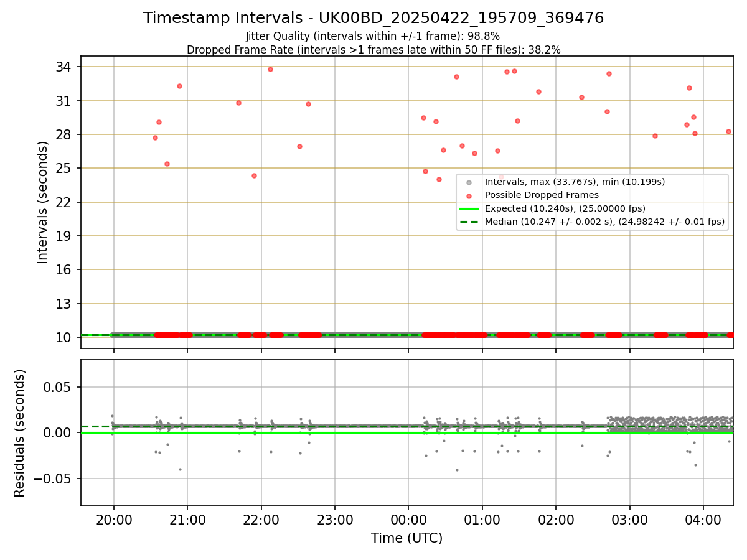Click y-axis tick label '16'
The height and width of the screenshot is (560, 747).
coord(64,269)
